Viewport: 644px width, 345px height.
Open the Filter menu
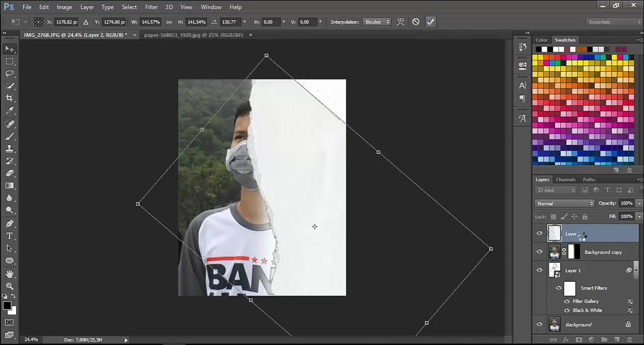pyautogui.click(x=151, y=7)
